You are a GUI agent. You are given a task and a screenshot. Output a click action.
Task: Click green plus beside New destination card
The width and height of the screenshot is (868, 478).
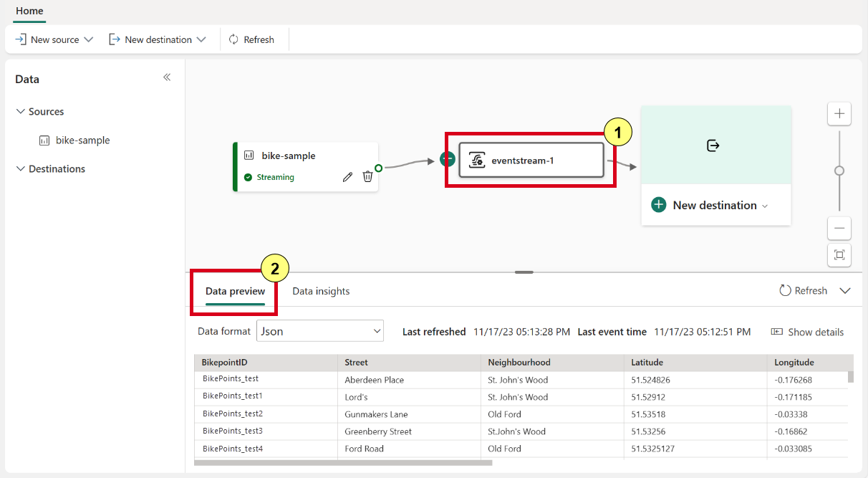(659, 205)
